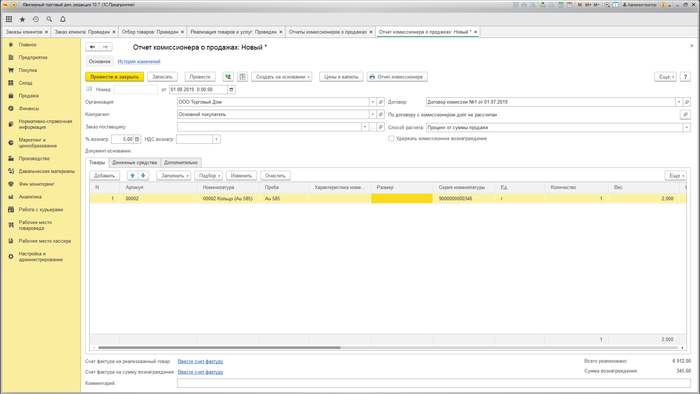Click Провести и закрыть button
700x394 pixels.
point(114,77)
